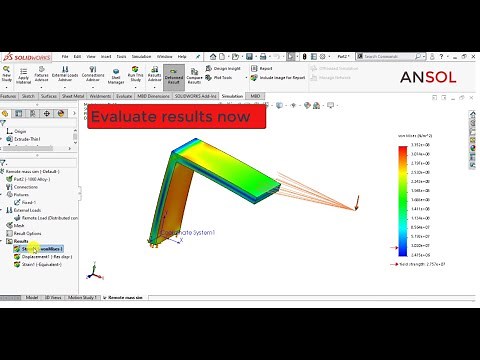Click Run This Study

pos(135,74)
